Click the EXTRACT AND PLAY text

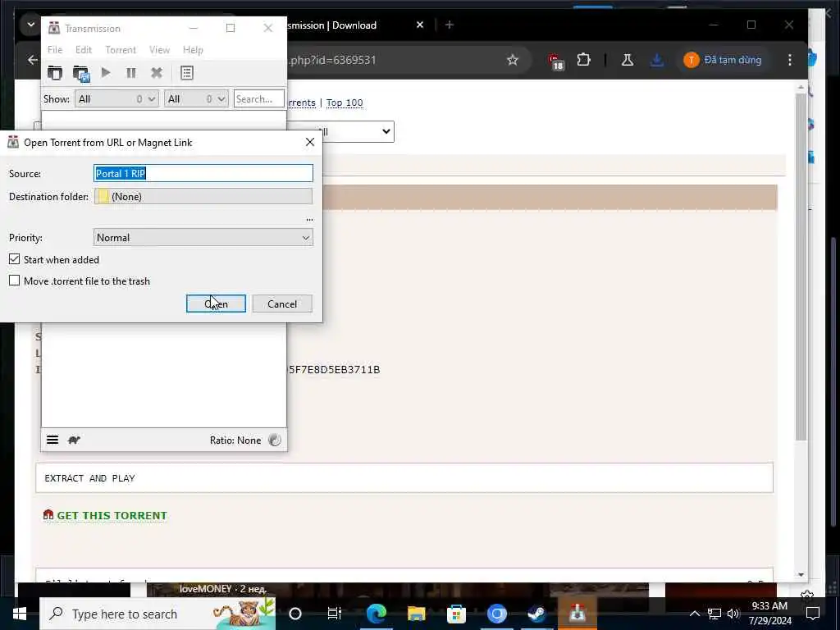pos(89,478)
